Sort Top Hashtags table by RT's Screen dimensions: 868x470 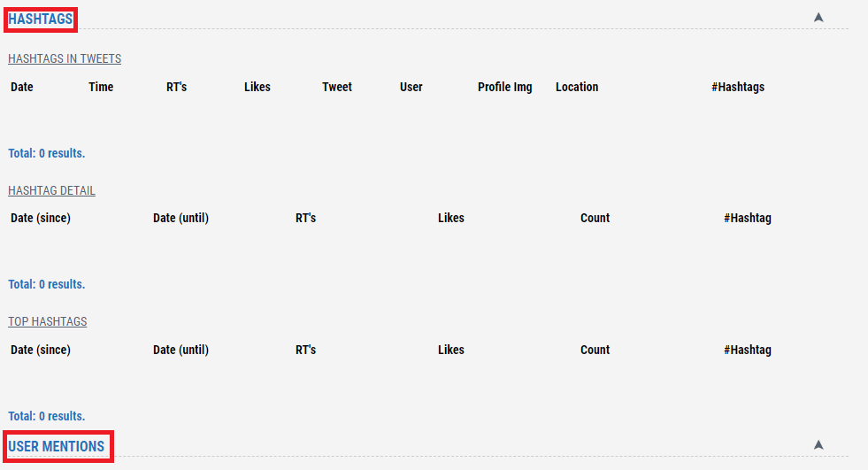[305, 350]
